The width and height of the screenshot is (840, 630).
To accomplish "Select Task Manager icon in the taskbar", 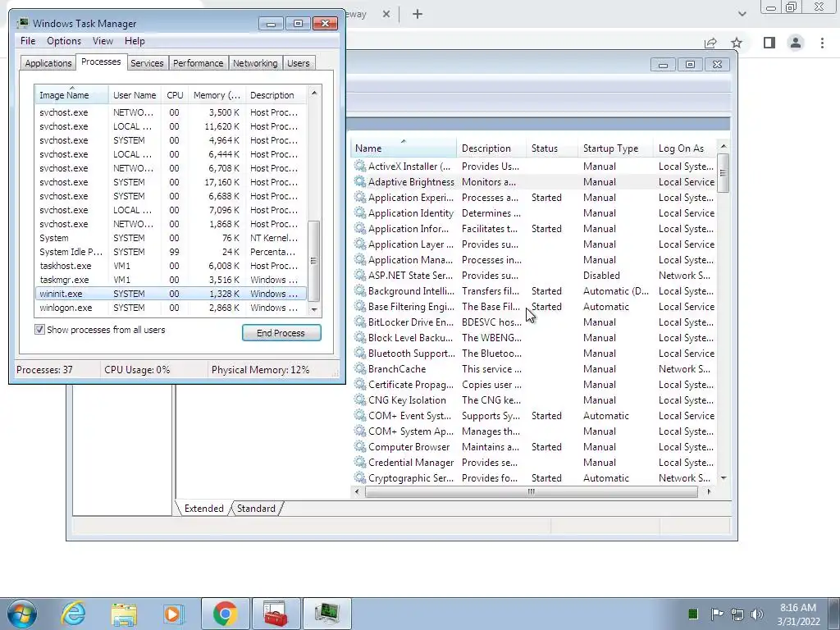I will (326, 614).
